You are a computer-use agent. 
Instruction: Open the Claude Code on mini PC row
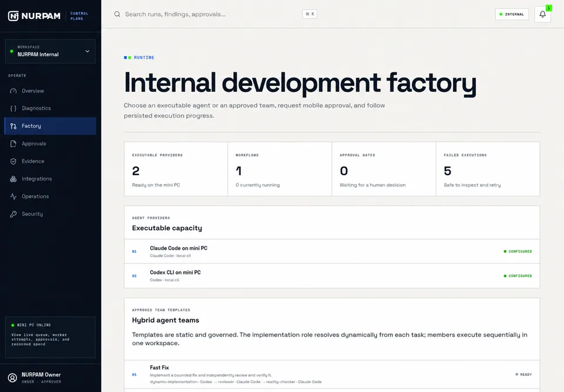click(x=331, y=252)
